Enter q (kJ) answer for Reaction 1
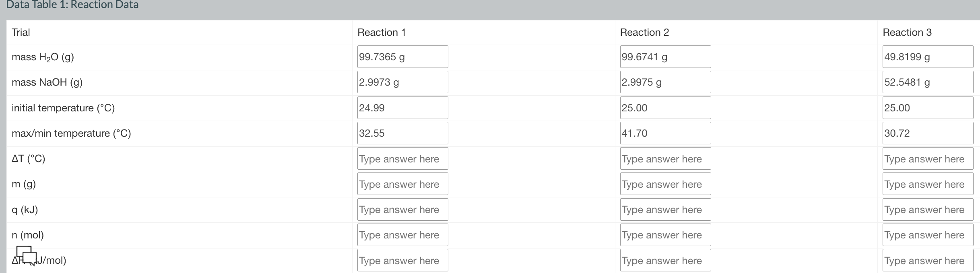Image resolution: width=980 pixels, height=273 pixels. click(x=402, y=209)
